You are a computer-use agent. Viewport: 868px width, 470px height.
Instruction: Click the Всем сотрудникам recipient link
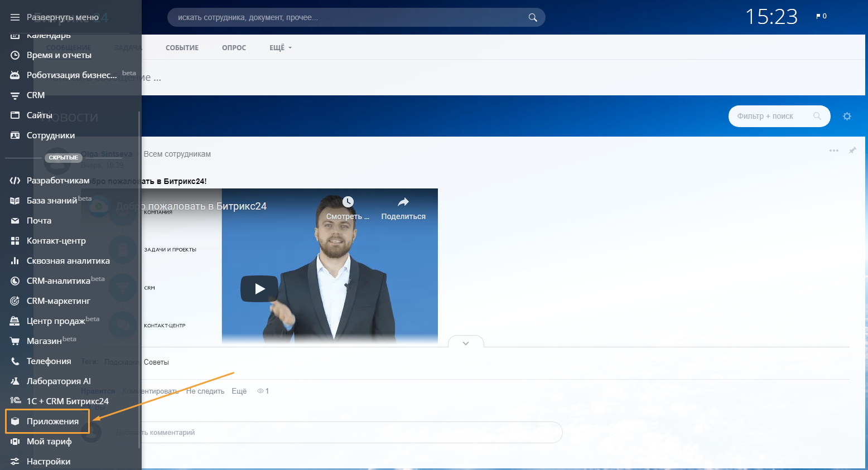pos(177,154)
